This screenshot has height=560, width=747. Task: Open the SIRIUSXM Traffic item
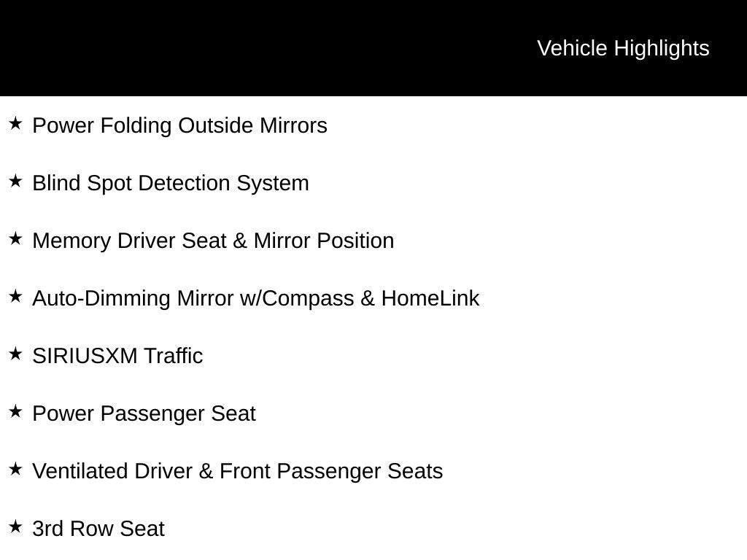click(x=117, y=356)
